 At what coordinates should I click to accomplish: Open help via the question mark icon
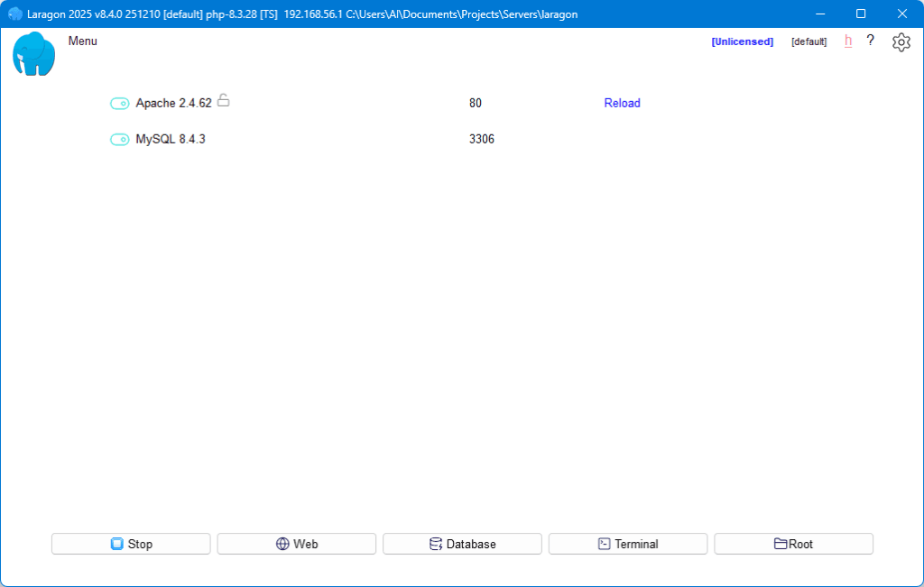[x=871, y=41]
